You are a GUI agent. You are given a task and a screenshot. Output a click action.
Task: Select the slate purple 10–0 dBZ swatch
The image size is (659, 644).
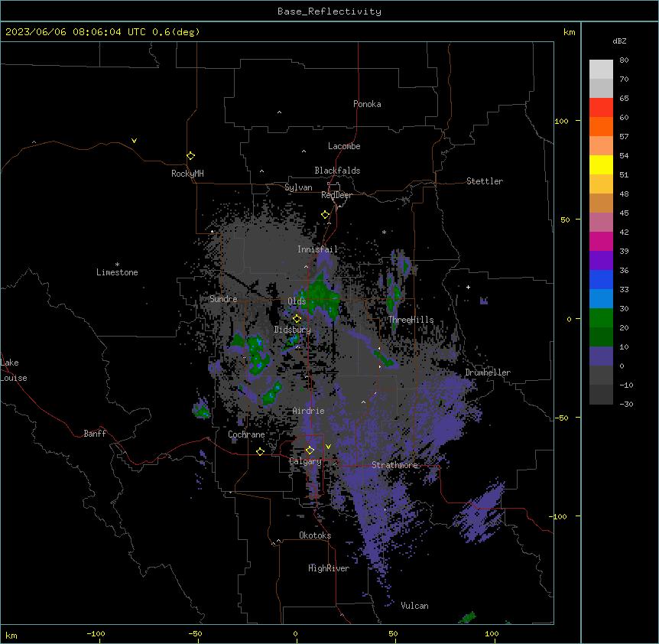click(601, 356)
